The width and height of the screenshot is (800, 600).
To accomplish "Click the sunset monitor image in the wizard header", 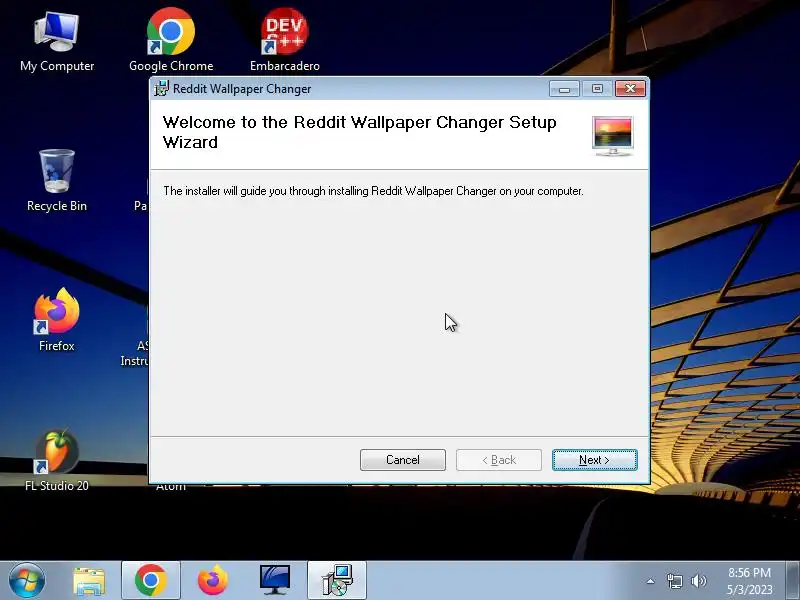I will click(612, 136).
